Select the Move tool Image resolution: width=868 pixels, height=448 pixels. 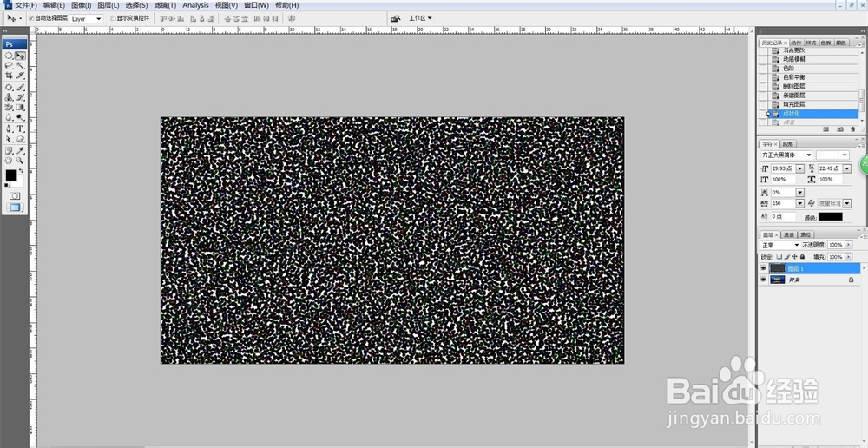tap(20, 56)
